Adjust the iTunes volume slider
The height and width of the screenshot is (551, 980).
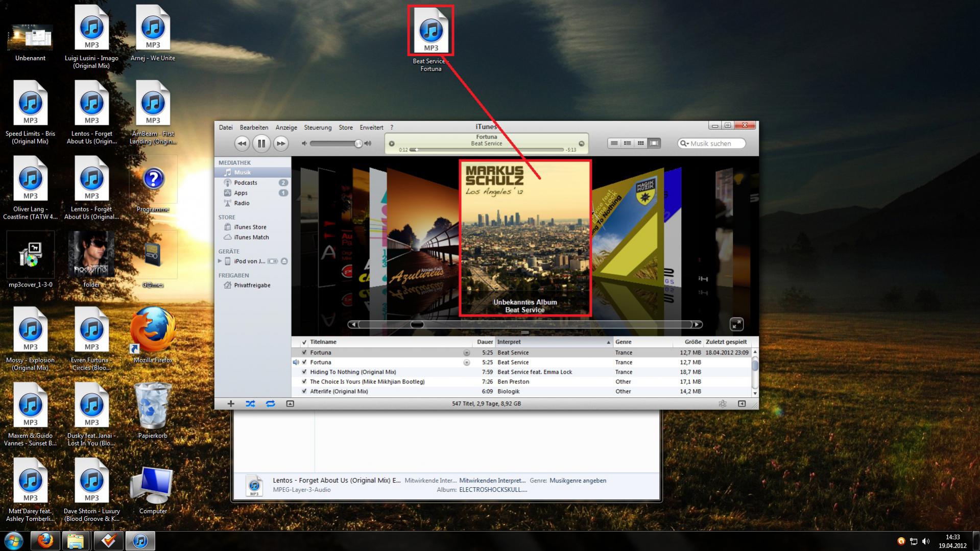(336, 143)
